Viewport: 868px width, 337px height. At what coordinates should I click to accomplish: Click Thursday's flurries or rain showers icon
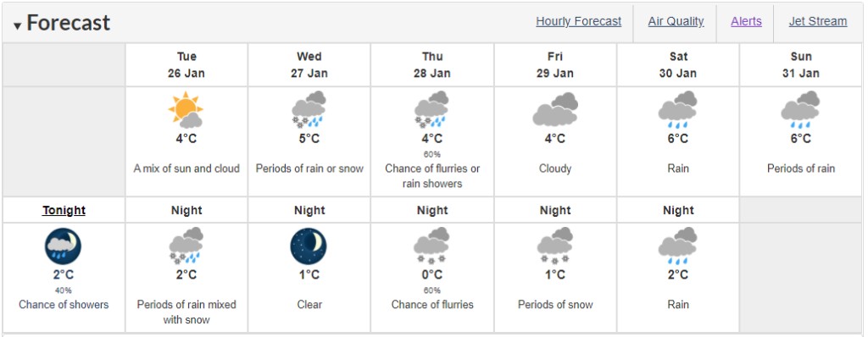click(431, 109)
